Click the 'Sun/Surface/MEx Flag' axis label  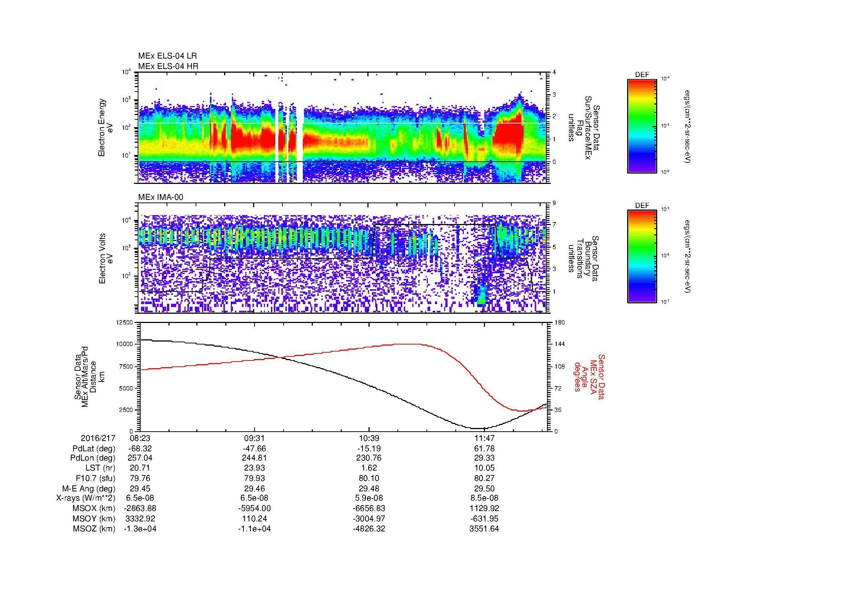(583, 128)
